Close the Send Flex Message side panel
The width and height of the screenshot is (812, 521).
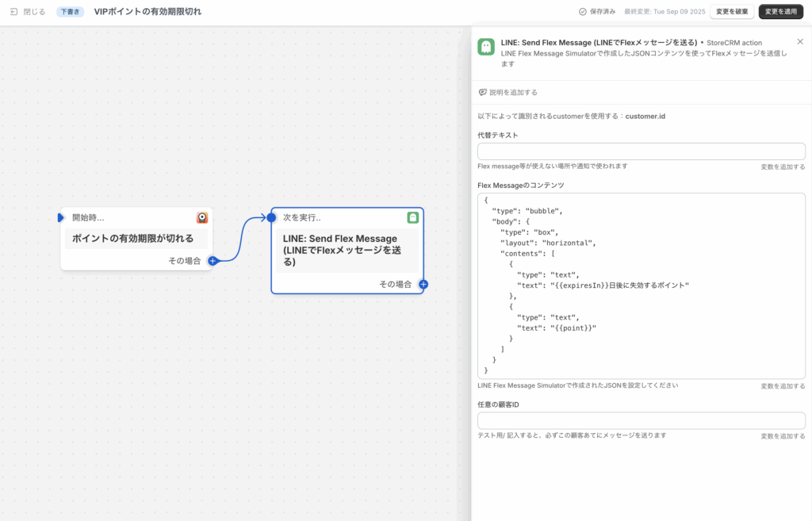[799, 41]
